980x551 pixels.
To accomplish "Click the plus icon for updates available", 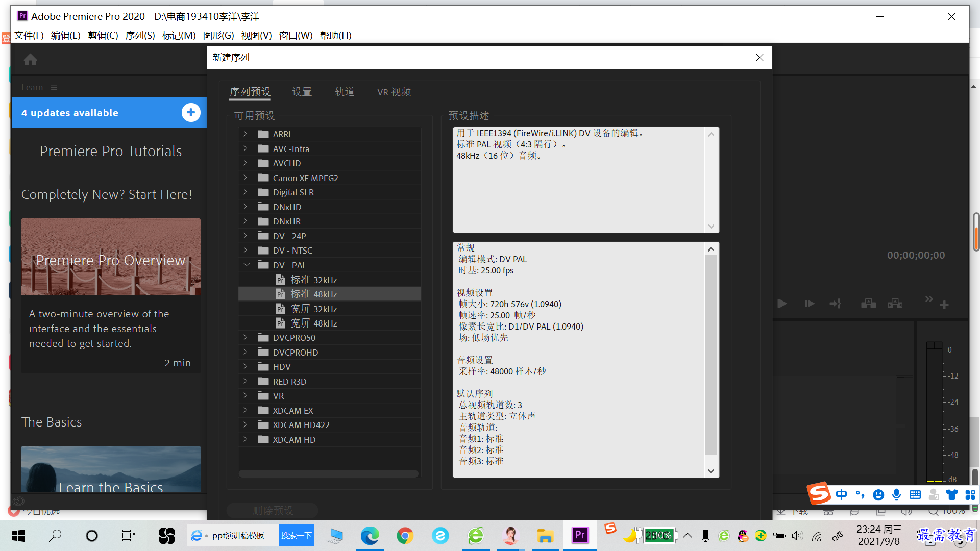I will coord(191,113).
